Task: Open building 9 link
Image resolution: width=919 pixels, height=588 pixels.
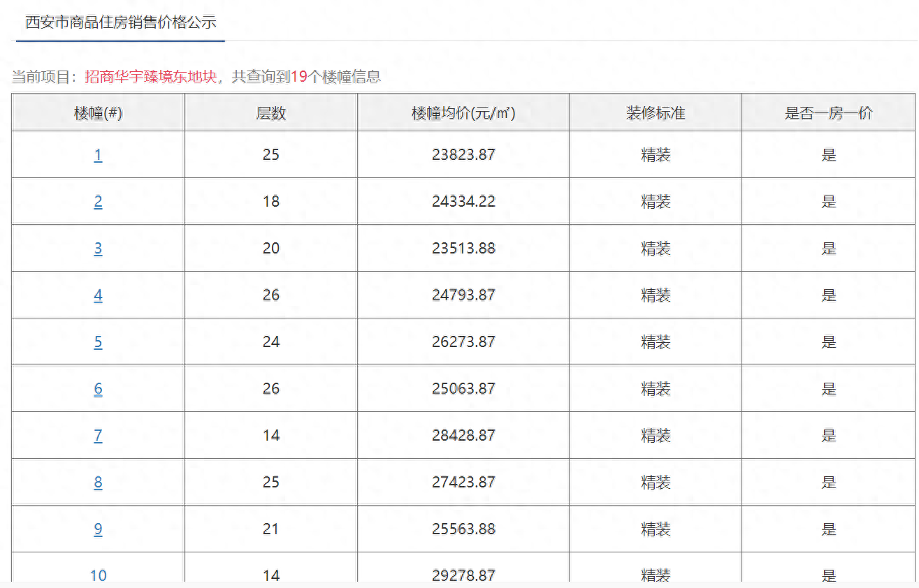Action: click(x=98, y=529)
